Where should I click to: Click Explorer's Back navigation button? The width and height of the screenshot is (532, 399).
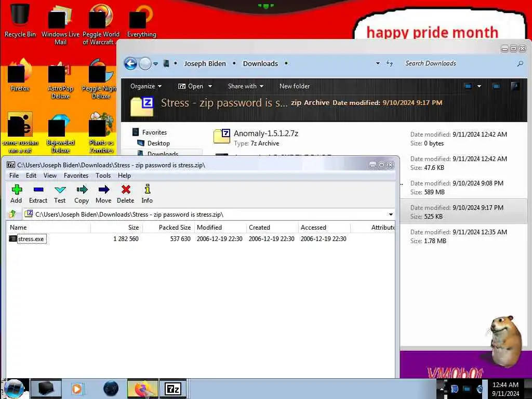click(x=130, y=63)
